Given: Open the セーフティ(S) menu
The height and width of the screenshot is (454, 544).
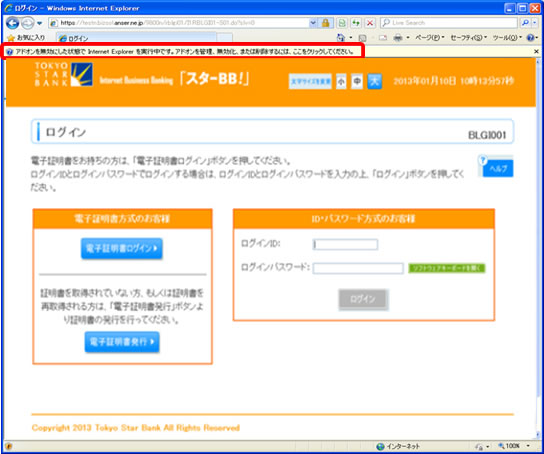Looking at the screenshot, I should click(x=468, y=37).
